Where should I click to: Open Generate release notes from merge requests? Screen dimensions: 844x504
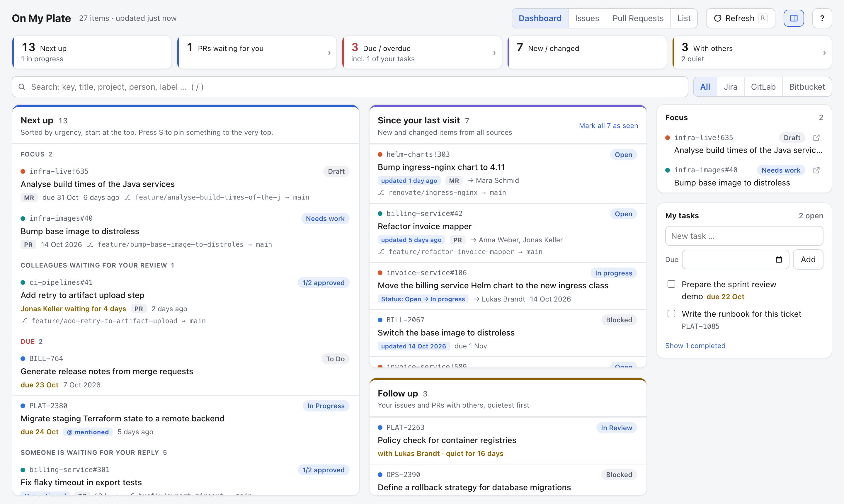coord(107,371)
